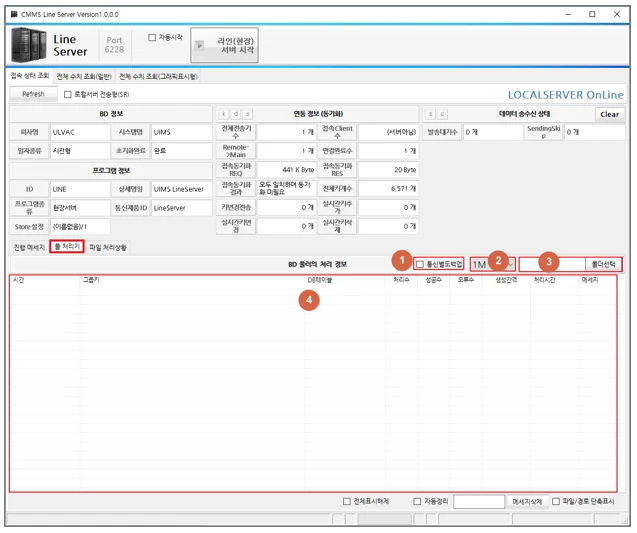Click the 'UIMS LineServer' detail name value

click(182, 189)
